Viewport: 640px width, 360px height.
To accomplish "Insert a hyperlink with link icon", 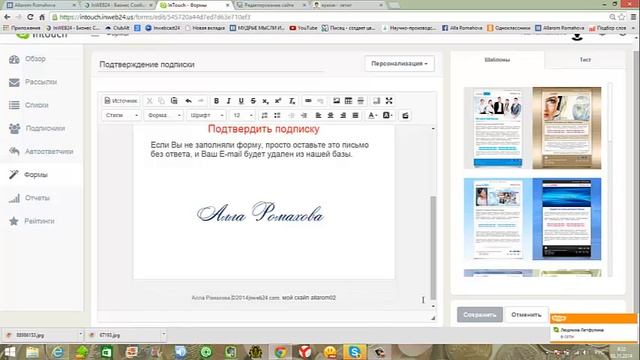I will (308, 101).
